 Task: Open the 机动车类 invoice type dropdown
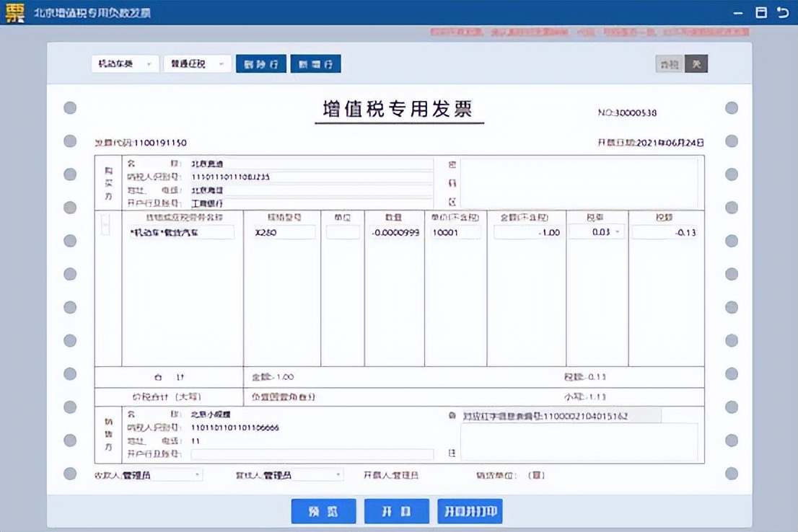pos(124,63)
